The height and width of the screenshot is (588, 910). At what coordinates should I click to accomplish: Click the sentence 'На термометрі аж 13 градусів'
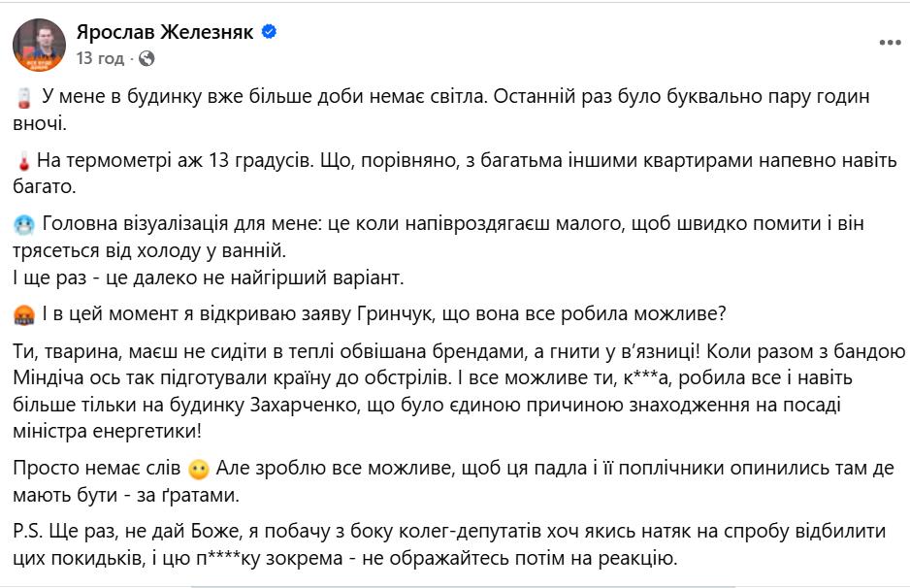coord(175,160)
